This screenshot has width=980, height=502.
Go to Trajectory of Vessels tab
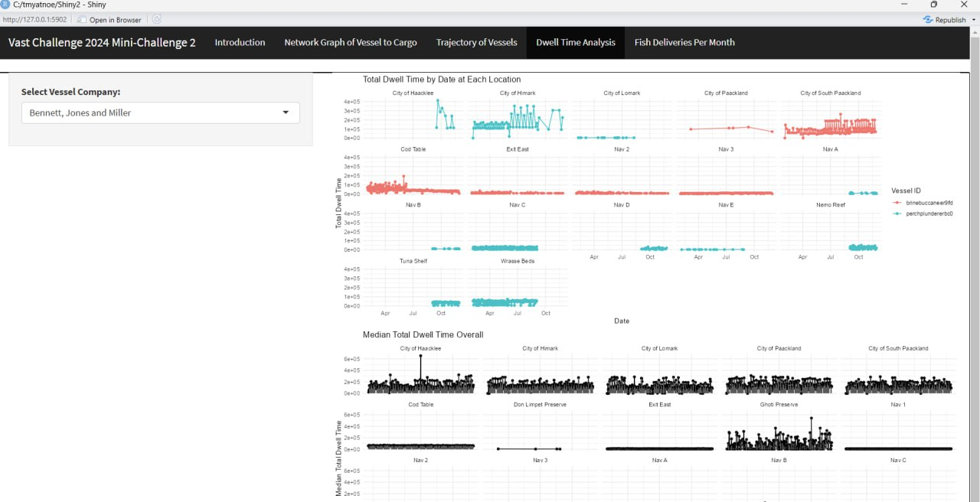click(x=476, y=42)
